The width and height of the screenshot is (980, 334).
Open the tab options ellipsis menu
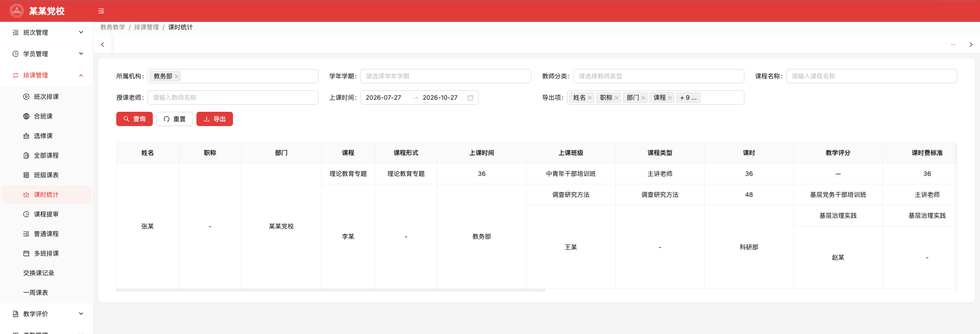(x=953, y=45)
